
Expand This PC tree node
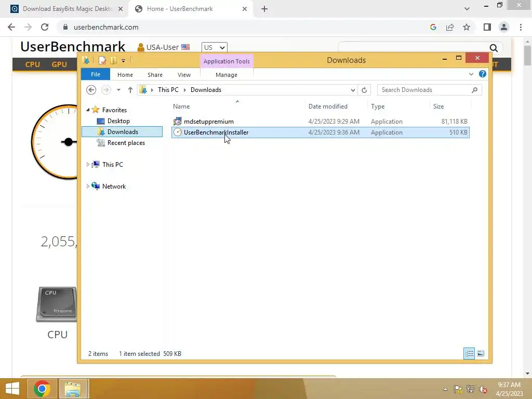point(88,165)
